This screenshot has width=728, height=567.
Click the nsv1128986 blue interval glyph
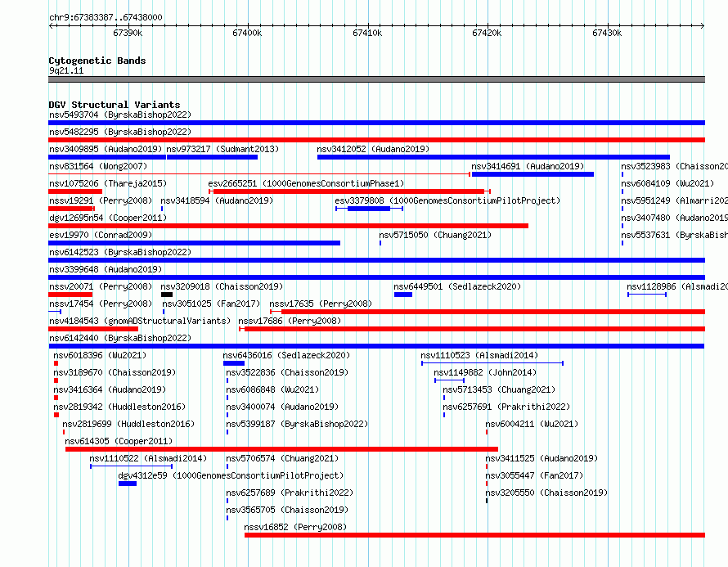(647, 295)
